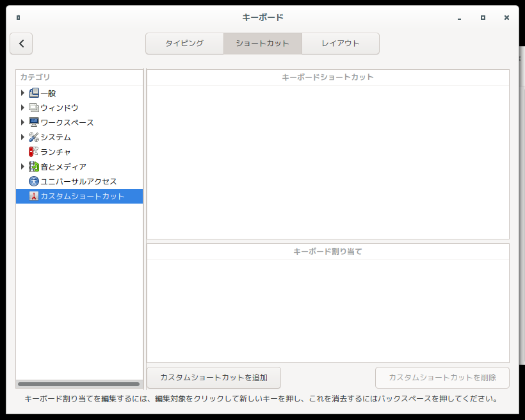Switch to the レイアウト tab
The image size is (525, 420).
[340, 44]
